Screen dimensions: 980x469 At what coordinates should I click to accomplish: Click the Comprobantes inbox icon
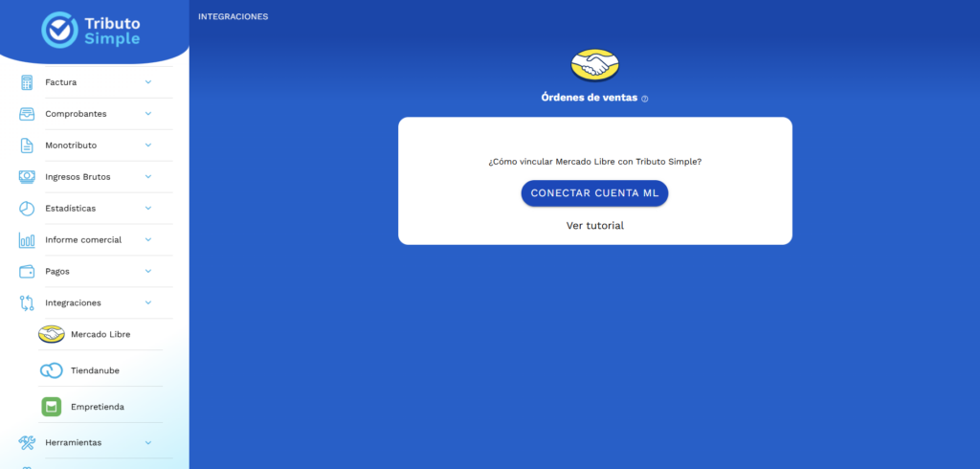27,114
